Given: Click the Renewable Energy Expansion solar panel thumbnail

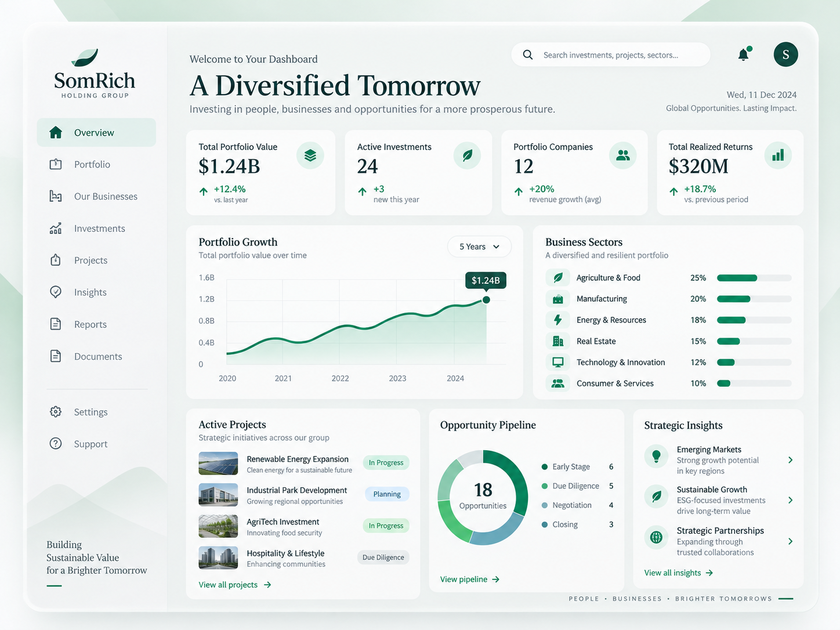Looking at the screenshot, I should [x=218, y=464].
